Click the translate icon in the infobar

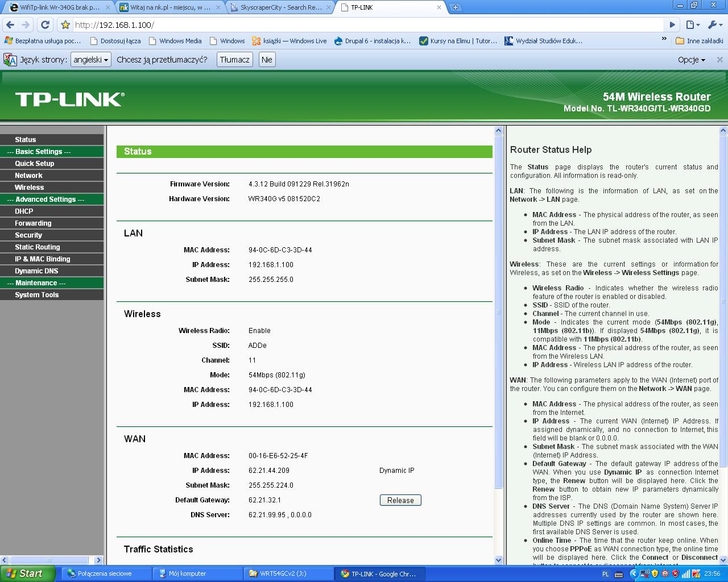10,60
